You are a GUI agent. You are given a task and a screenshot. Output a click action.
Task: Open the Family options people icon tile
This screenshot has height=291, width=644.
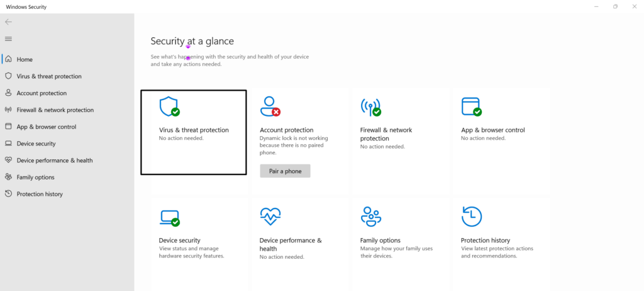(370, 217)
